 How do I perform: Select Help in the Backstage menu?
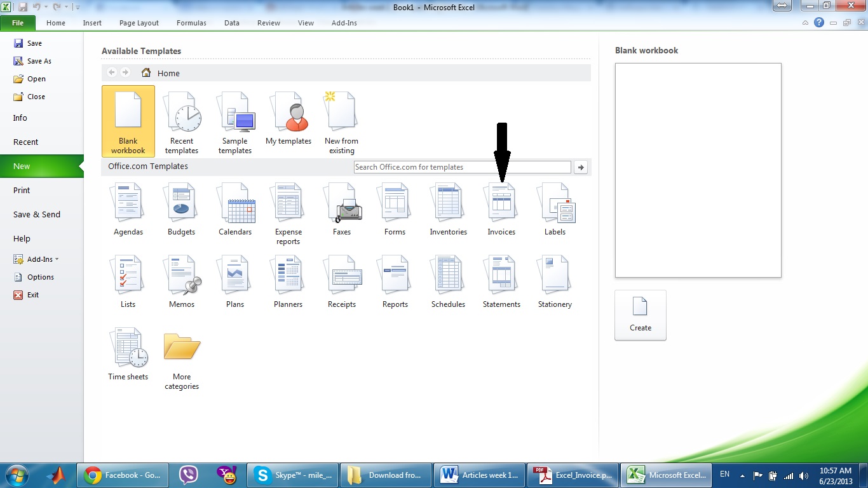(41, 238)
